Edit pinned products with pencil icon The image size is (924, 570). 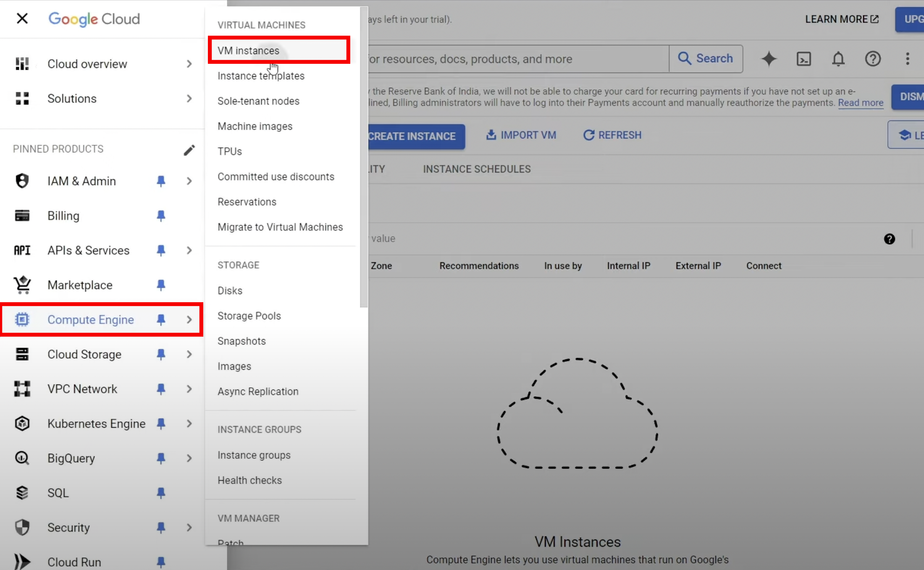coord(189,150)
